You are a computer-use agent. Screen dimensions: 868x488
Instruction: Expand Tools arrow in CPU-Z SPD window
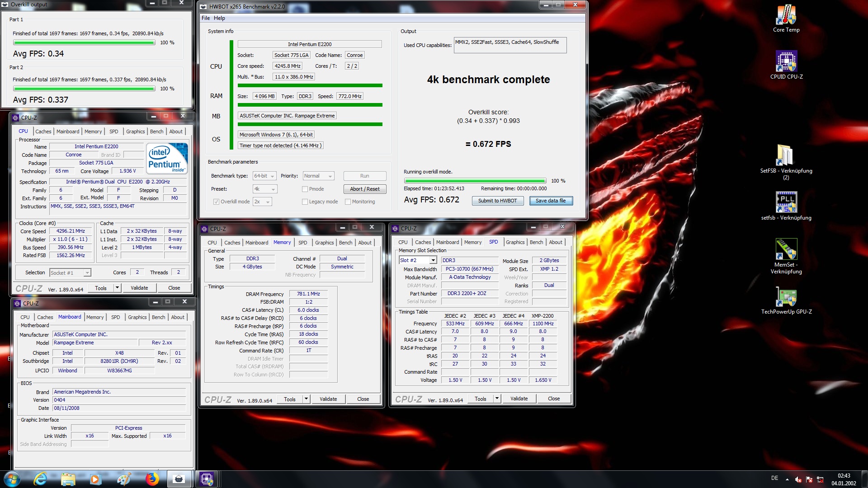coord(497,399)
